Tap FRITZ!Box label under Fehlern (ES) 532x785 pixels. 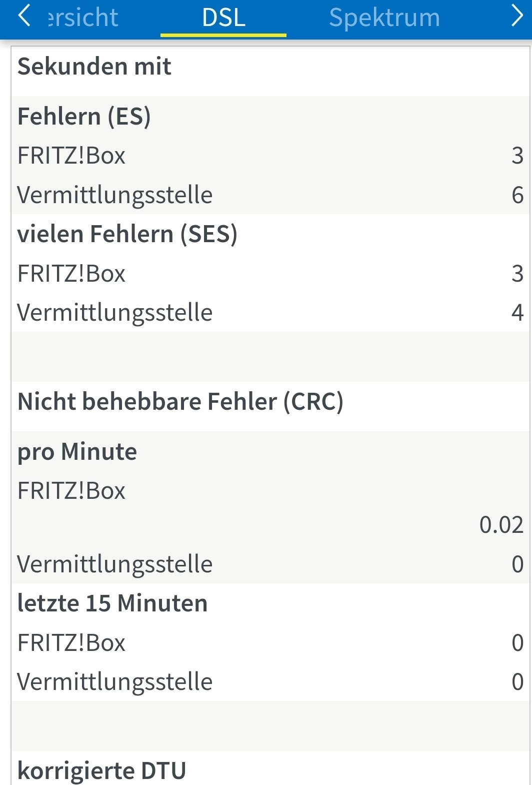(71, 156)
